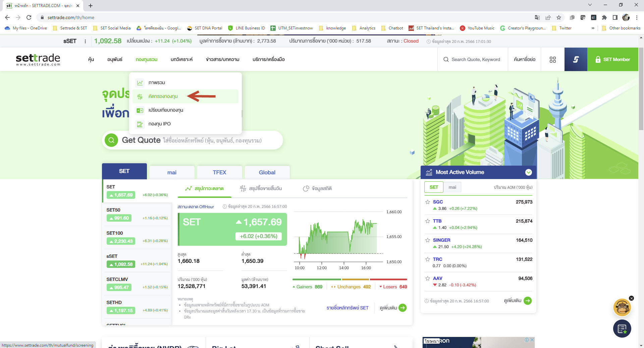The image size is (644, 348).
Task: Switch Most Active Volume to mai market
Action: click(452, 187)
